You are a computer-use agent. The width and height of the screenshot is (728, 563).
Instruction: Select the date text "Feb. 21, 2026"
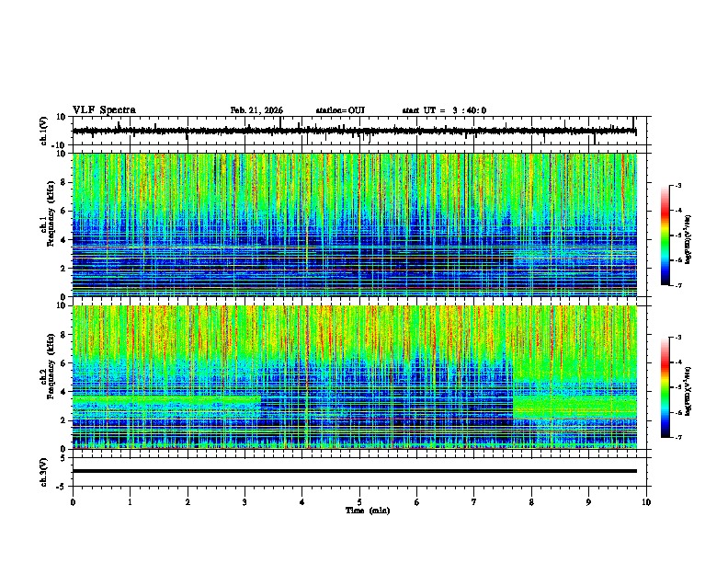[256, 110]
